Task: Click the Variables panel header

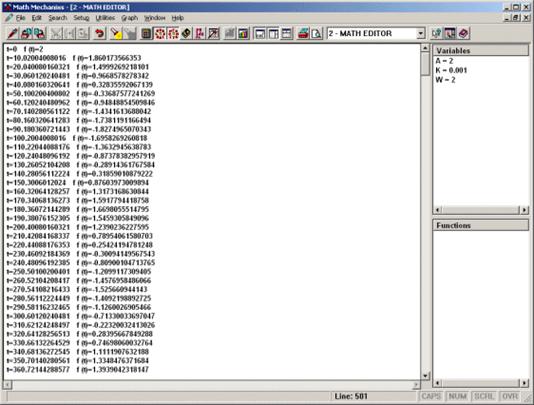Action: [x=481, y=51]
